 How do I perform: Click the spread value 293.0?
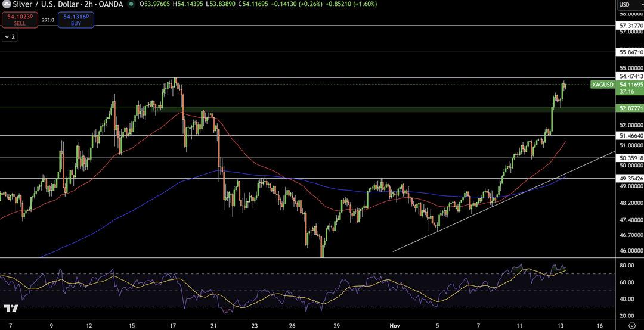point(48,20)
